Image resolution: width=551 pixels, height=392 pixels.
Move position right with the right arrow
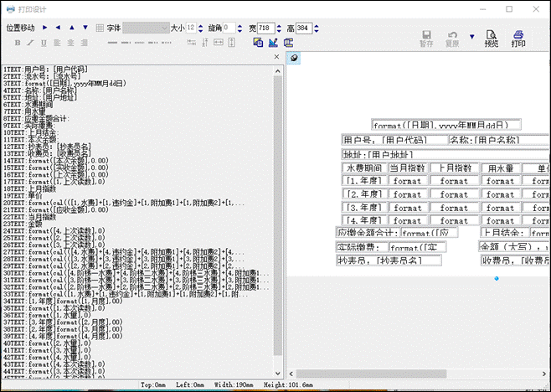45,28
